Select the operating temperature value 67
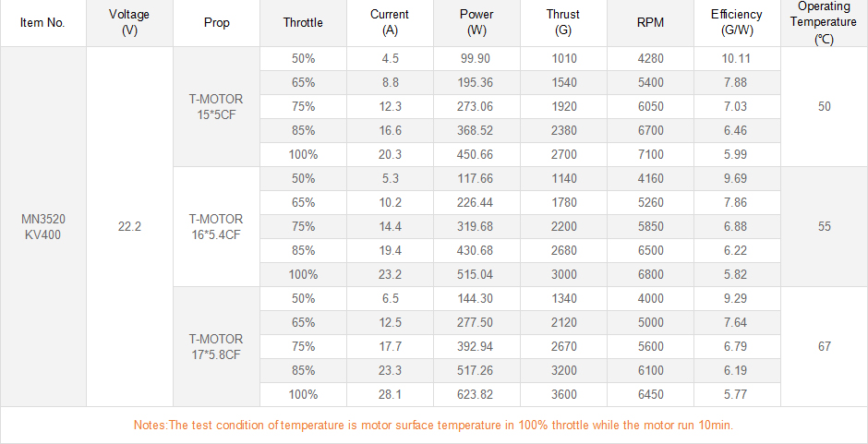The width and height of the screenshot is (868, 444). tap(824, 346)
